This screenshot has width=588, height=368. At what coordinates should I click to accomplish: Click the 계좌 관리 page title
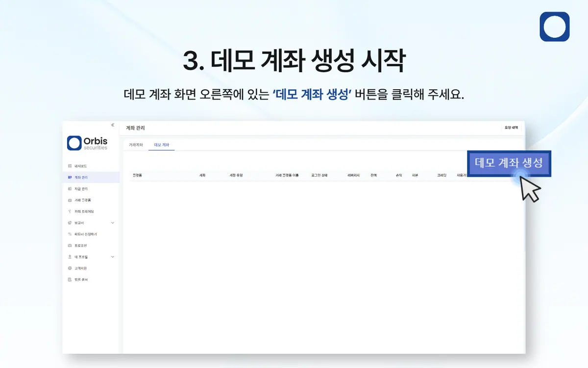(x=135, y=128)
